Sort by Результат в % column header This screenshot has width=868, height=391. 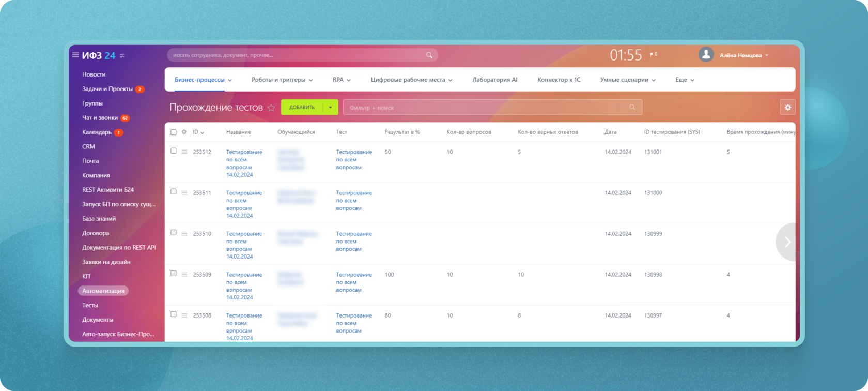(402, 132)
